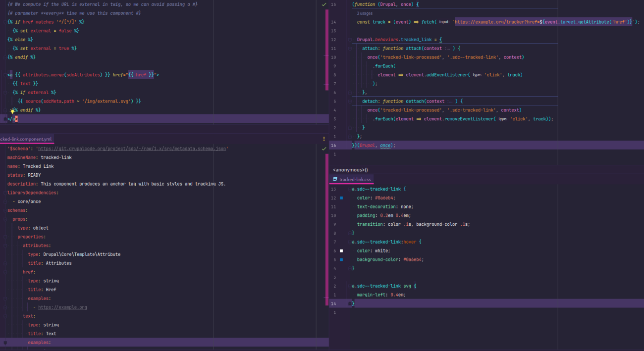Switch to the tracked-link.css tab
This screenshot has width=644, height=351.
click(352, 179)
